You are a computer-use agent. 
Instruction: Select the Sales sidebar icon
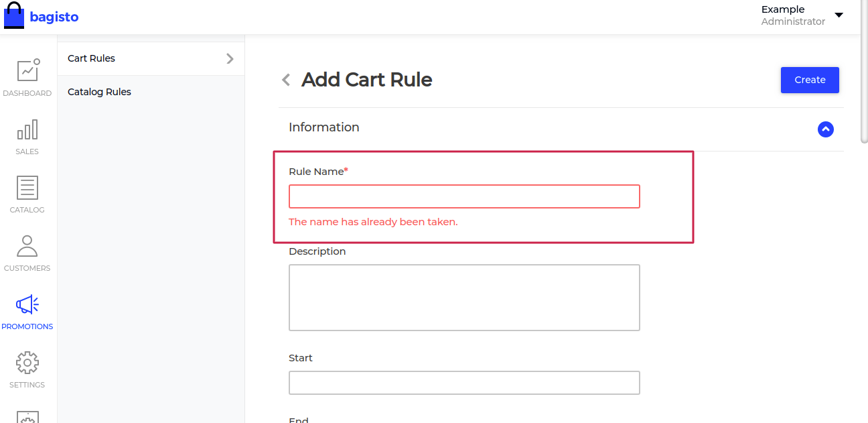(x=27, y=134)
